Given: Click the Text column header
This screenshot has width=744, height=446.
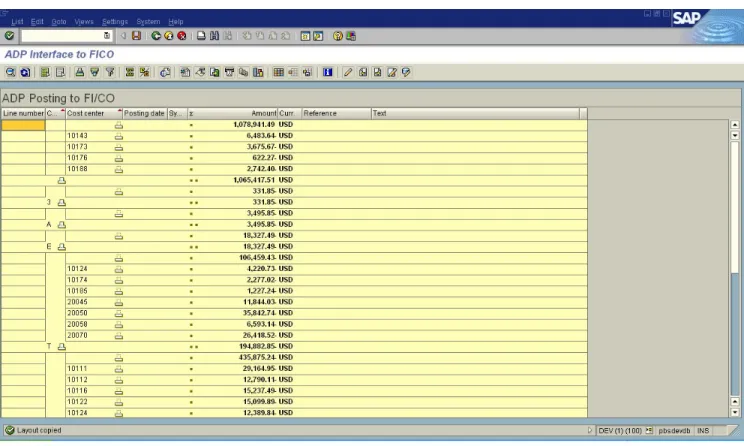Looking at the screenshot, I should coord(475,113).
